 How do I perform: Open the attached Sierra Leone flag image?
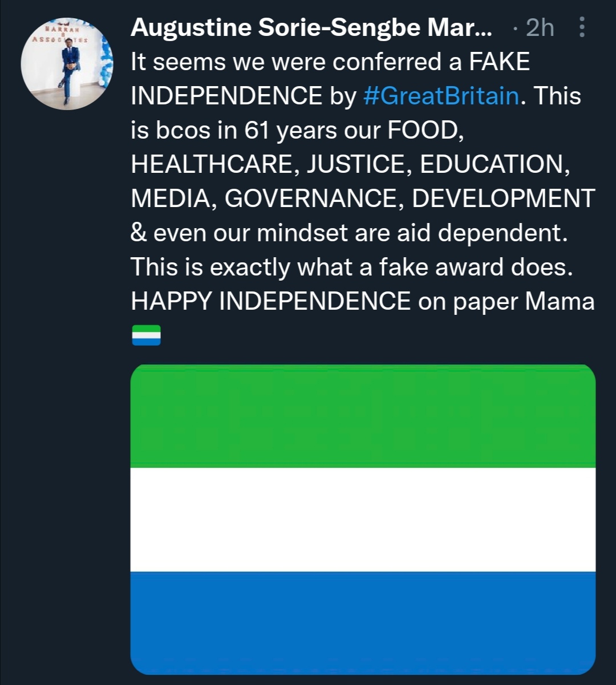click(x=363, y=519)
